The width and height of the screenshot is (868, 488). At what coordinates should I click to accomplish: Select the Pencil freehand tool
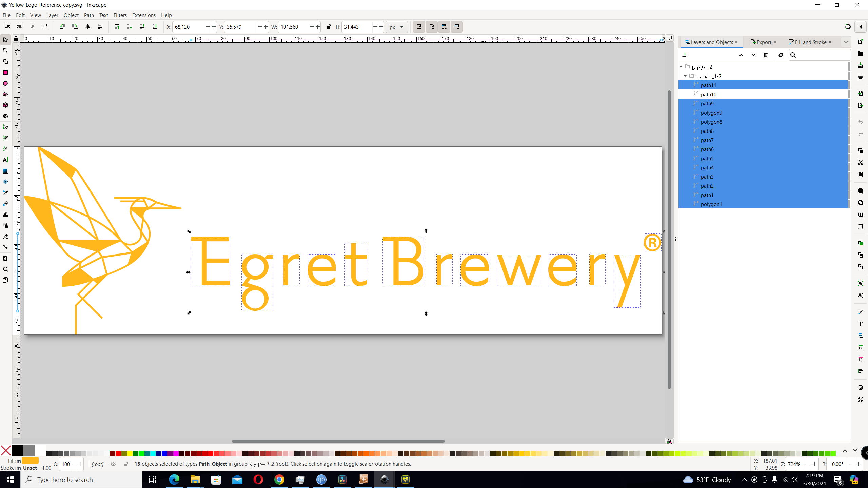click(x=5, y=138)
